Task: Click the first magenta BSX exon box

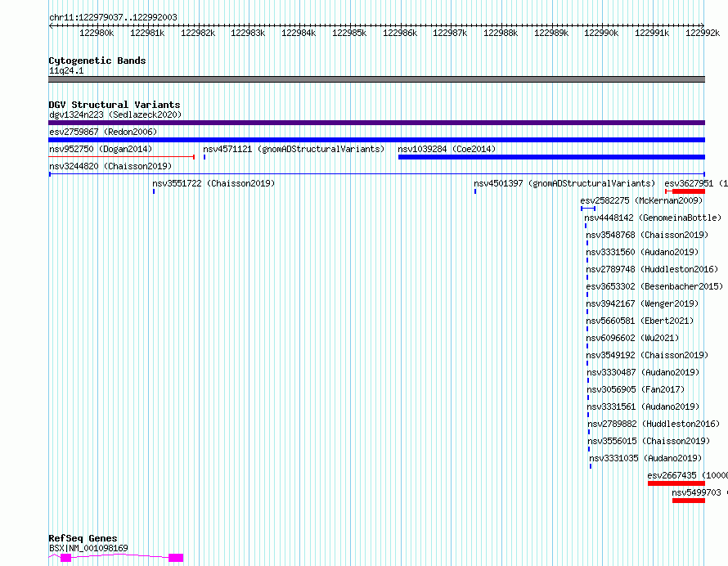Action: click(x=66, y=558)
